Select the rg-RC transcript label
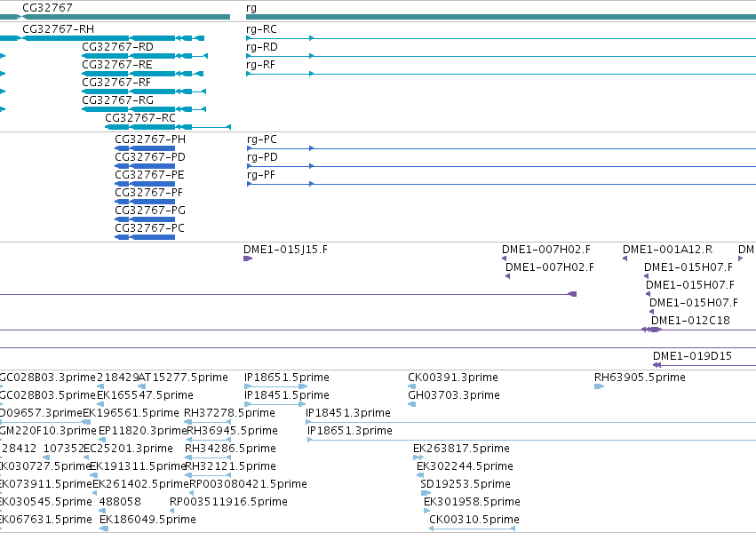 tap(261, 29)
